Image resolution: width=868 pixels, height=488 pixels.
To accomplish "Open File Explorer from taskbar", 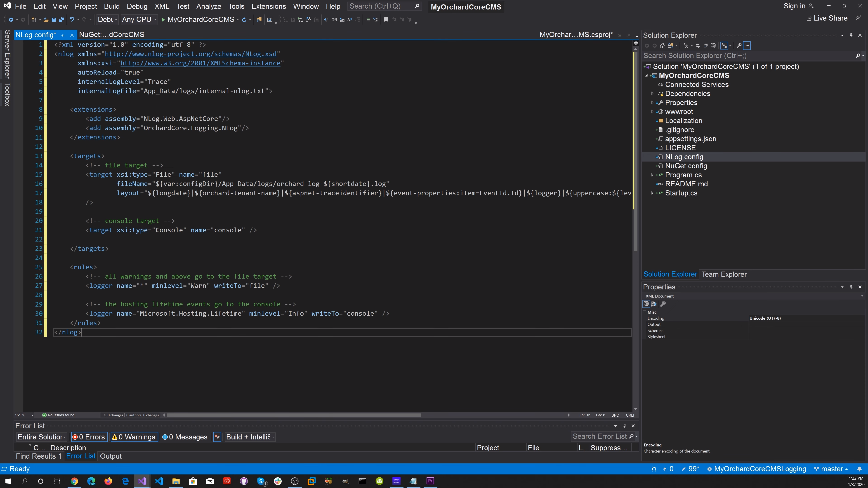I will point(176,481).
